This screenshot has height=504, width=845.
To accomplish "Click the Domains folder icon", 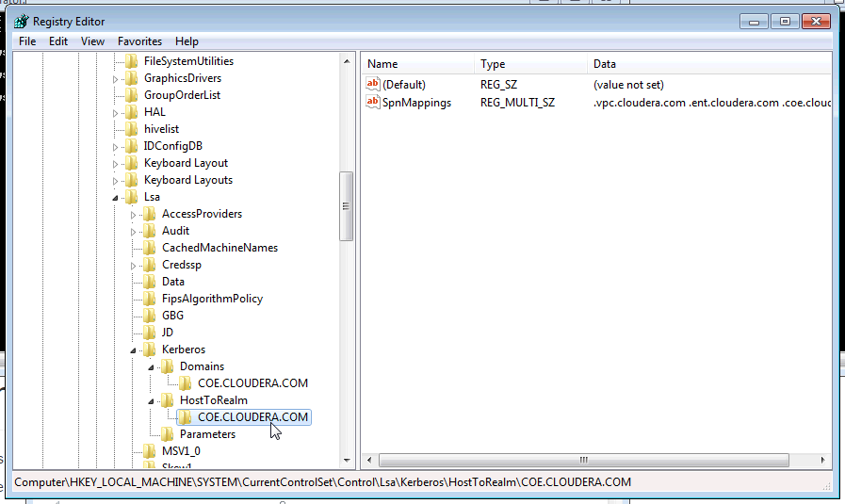I will click(167, 367).
